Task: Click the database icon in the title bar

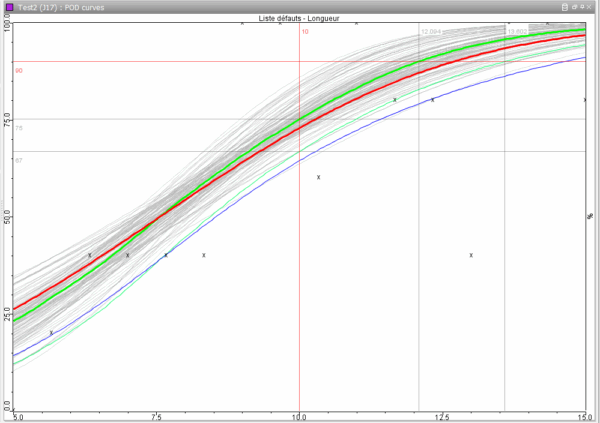Action: click(x=564, y=7)
